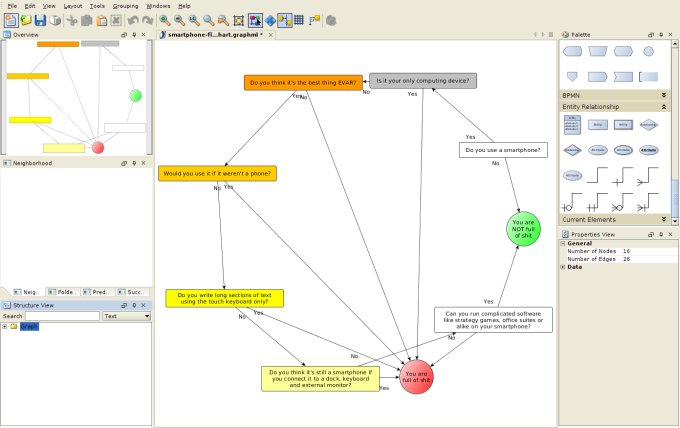The image size is (680, 428).
Task: Click the Save document toolbar icon
Action: pos(41,20)
